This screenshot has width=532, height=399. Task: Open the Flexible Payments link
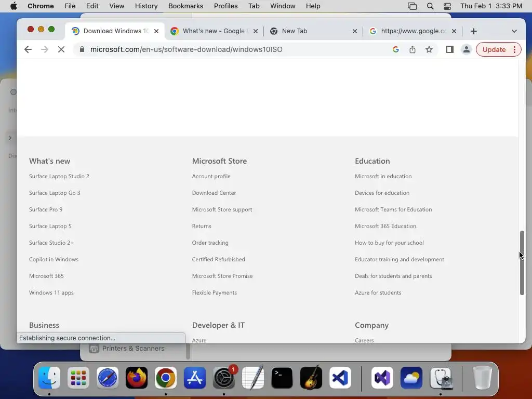point(215,292)
